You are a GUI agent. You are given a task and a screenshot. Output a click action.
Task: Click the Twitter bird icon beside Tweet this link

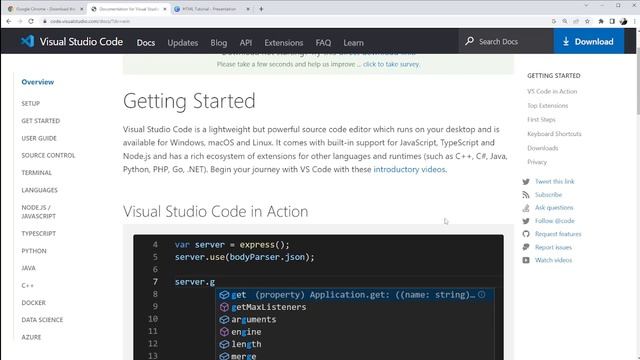coord(526,182)
